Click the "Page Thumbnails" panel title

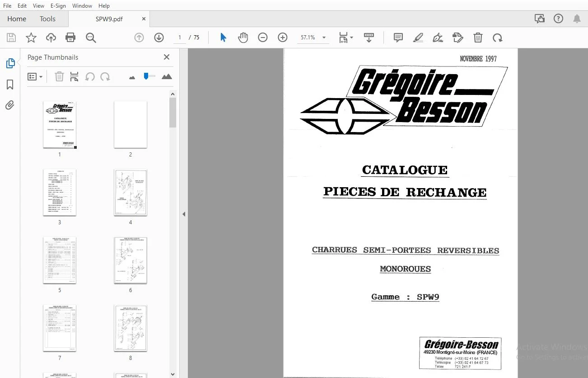(x=53, y=57)
